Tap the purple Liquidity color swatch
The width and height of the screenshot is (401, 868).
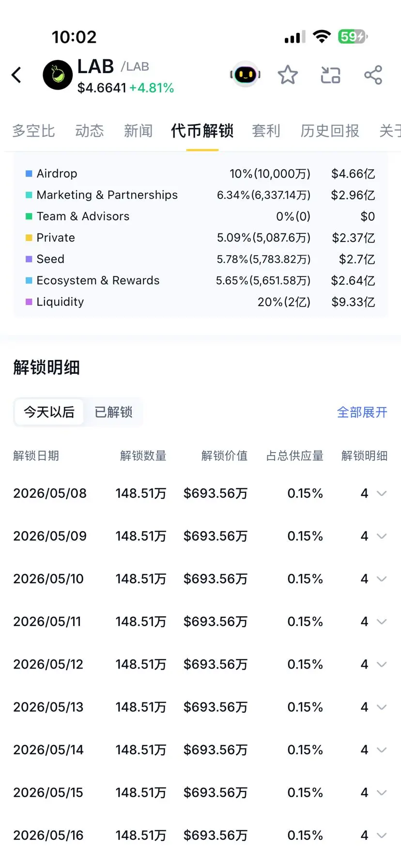click(x=29, y=302)
